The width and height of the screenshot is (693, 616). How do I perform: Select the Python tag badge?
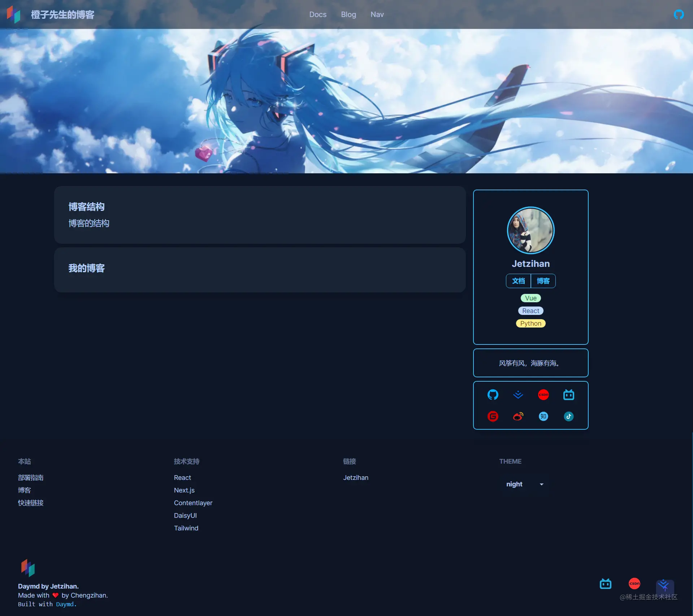coord(530,323)
